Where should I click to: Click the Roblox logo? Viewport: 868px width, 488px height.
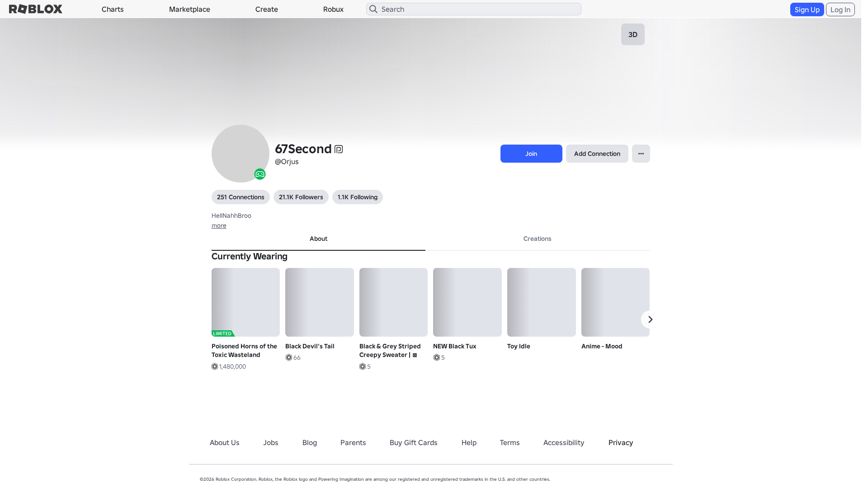pyautogui.click(x=36, y=9)
